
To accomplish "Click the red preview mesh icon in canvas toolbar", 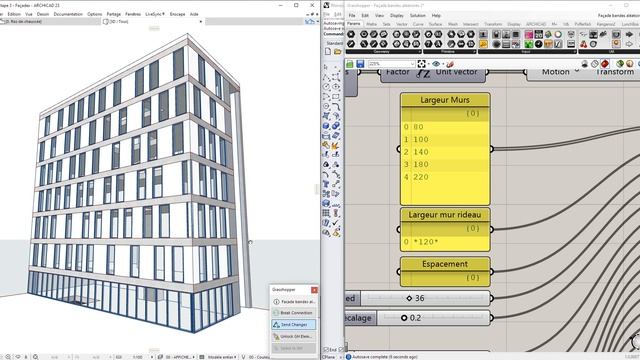I will coord(604,64).
